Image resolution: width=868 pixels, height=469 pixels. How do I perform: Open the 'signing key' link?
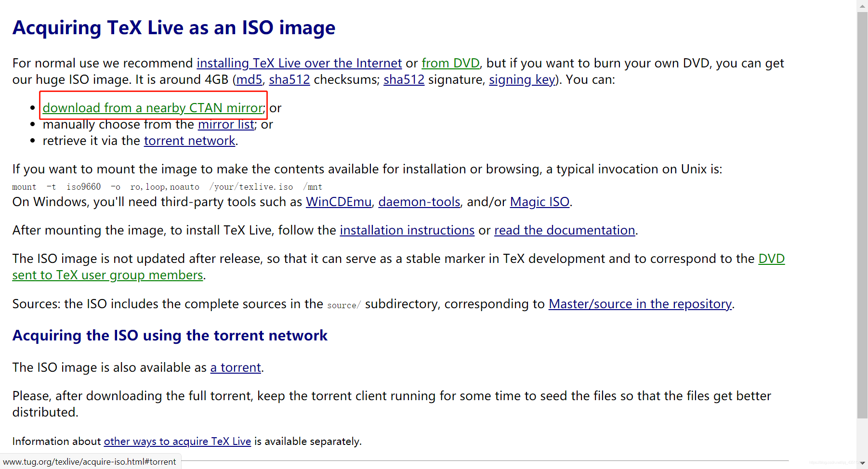point(522,79)
